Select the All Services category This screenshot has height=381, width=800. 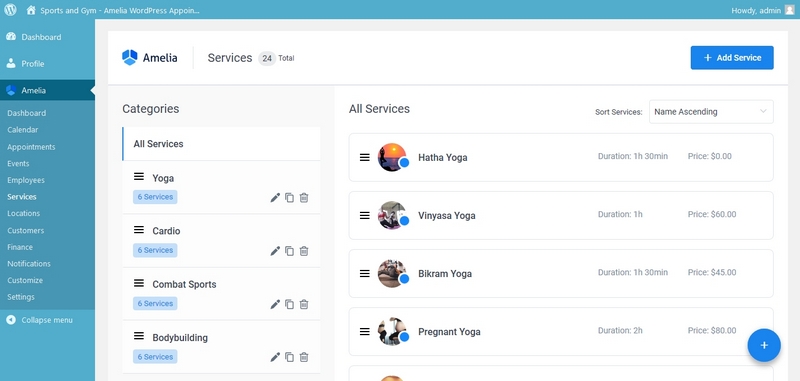pos(221,144)
